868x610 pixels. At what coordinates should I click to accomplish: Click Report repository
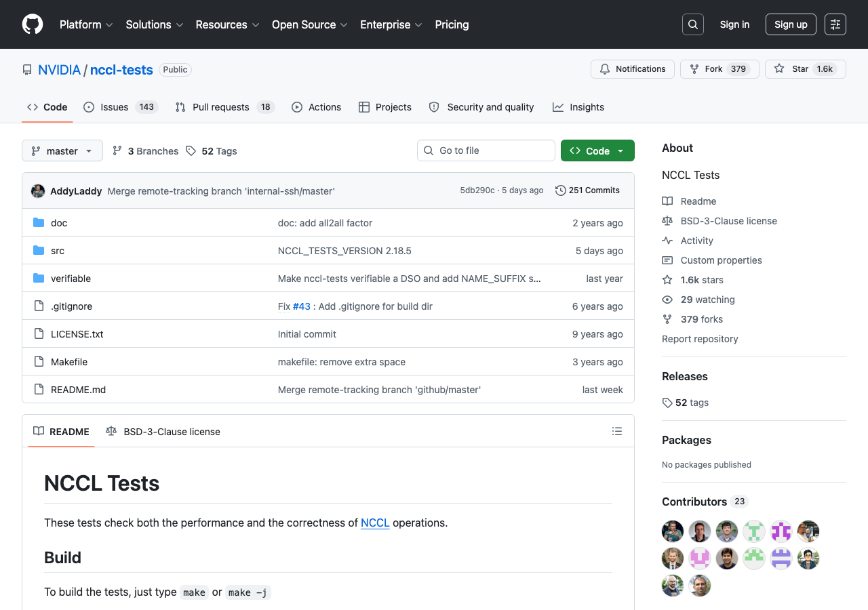coord(700,339)
